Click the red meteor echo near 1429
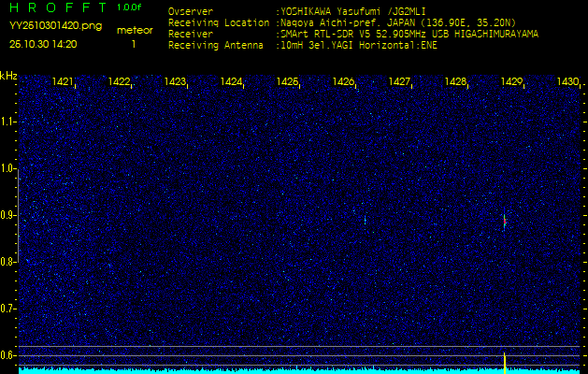588x374 pixels. 505,222
